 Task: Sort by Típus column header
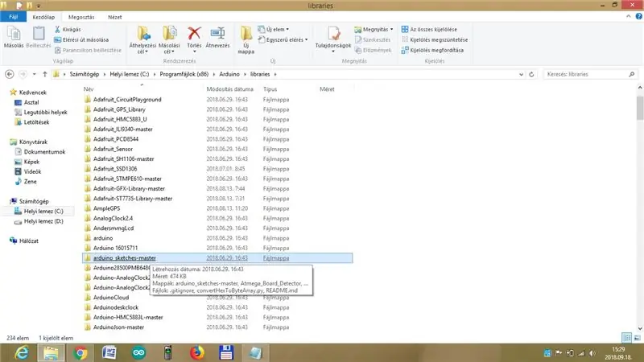click(270, 89)
